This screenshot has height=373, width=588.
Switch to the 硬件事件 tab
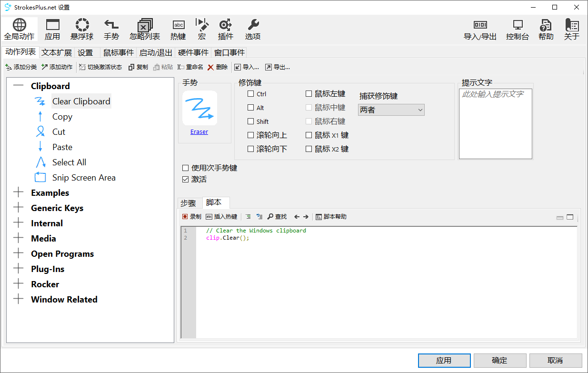[193, 52]
